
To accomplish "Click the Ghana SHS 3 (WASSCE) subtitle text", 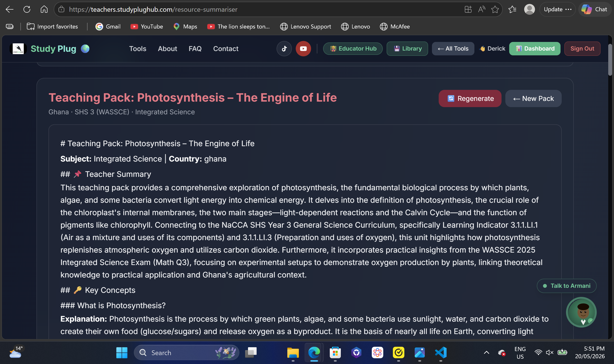I will pos(122,112).
